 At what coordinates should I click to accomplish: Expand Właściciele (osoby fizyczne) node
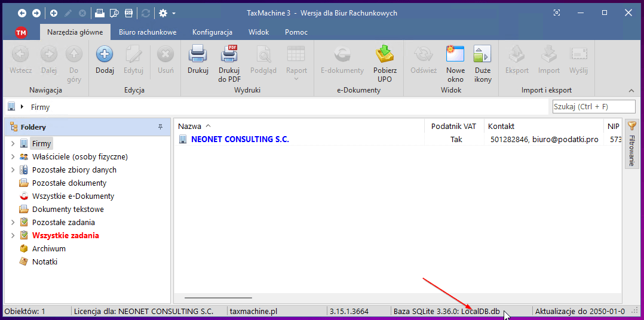13,157
